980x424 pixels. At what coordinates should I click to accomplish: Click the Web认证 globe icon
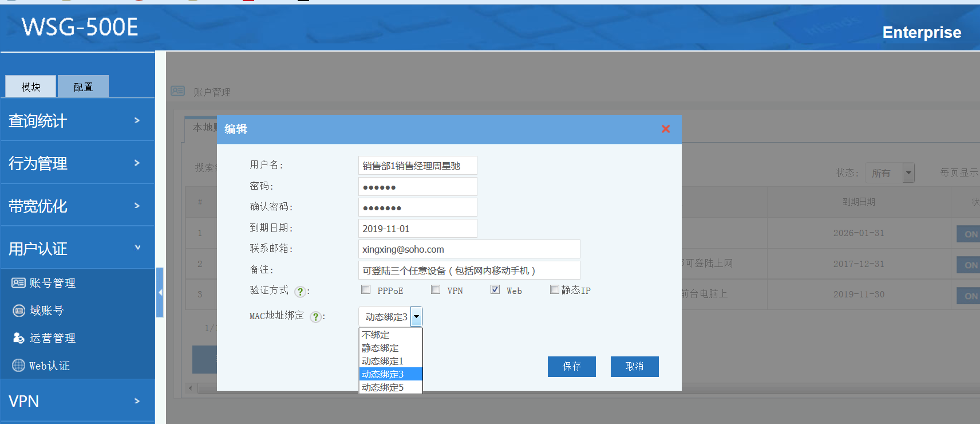(18, 366)
